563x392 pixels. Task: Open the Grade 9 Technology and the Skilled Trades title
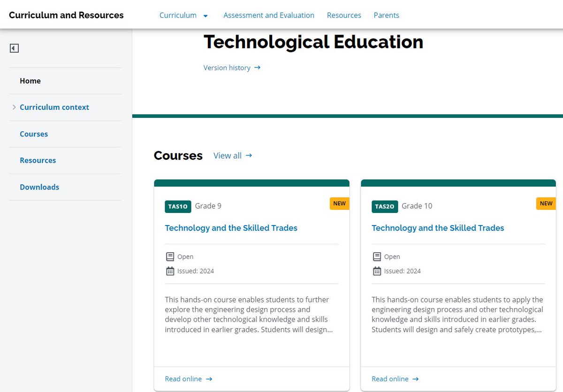click(231, 228)
